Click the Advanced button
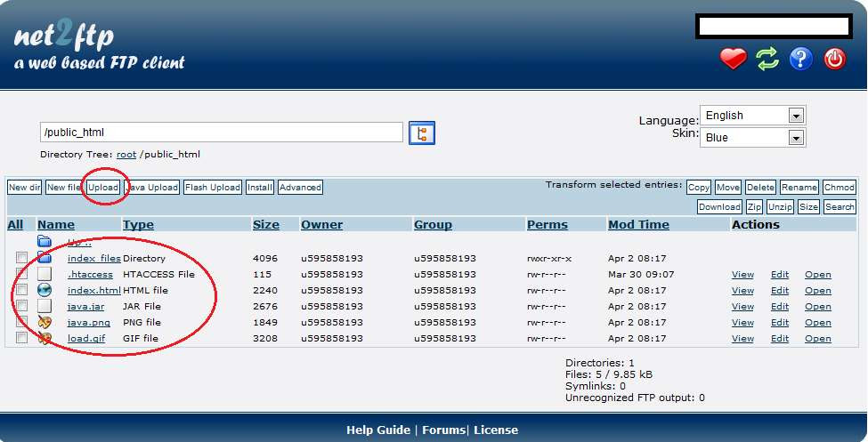Viewport: 868px width, 442px height. tap(300, 188)
